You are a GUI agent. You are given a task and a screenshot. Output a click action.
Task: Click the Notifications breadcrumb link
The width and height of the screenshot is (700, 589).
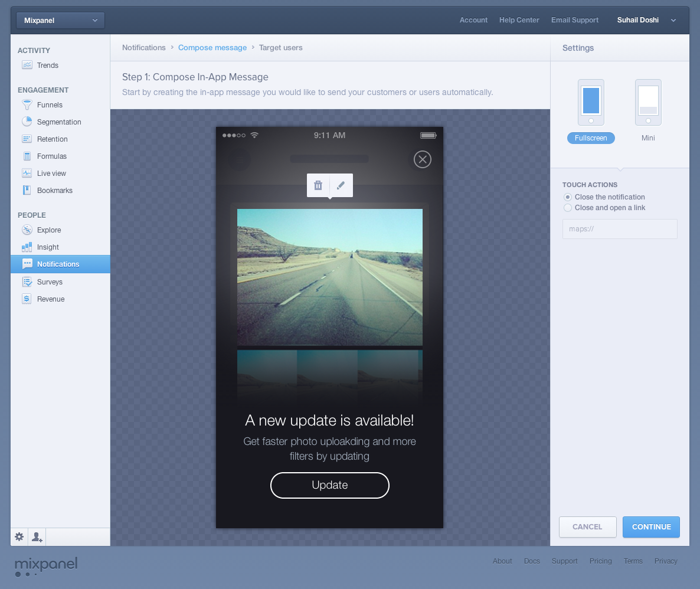pyautogui.click(x=144, y=47)
